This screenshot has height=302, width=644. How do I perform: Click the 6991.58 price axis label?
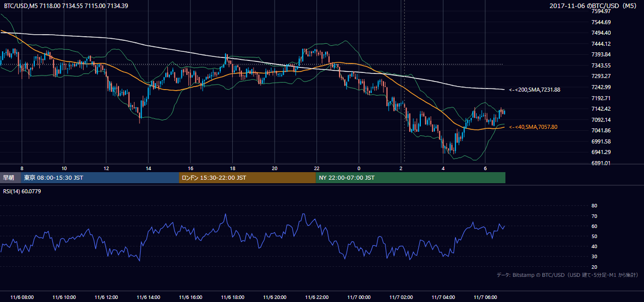601,141
